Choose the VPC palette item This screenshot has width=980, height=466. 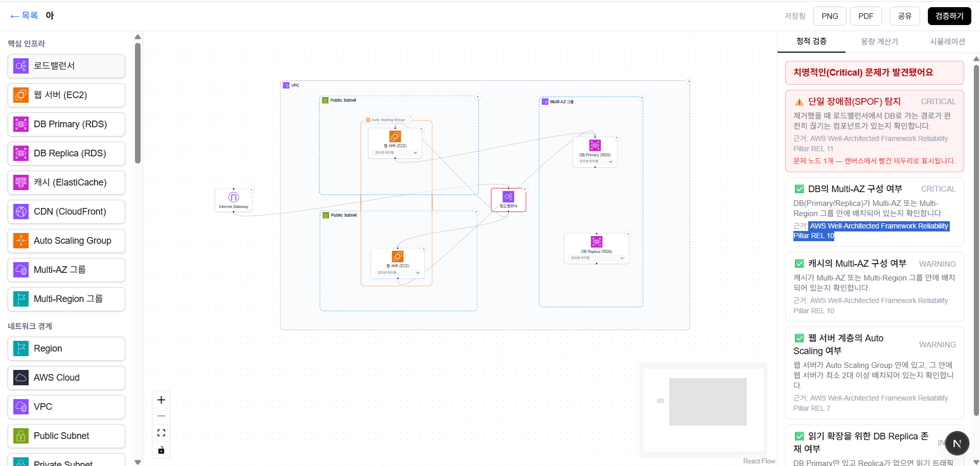click(x=66, y=407)
